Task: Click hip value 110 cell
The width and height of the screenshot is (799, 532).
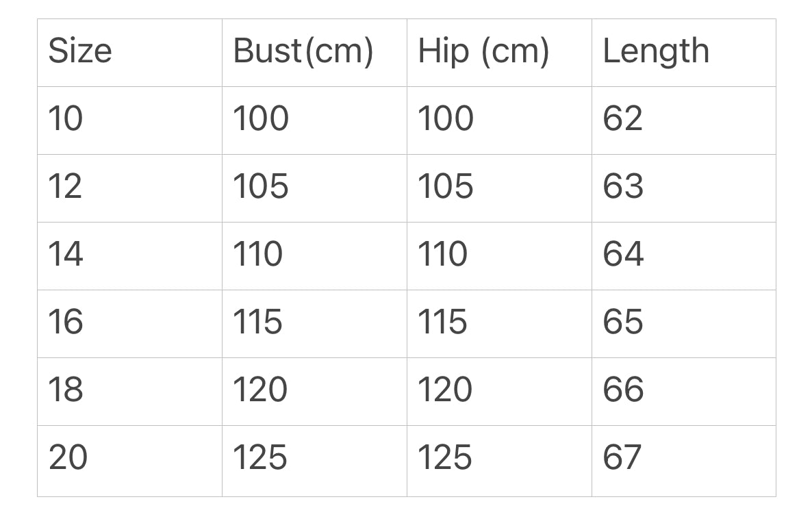Action: pyautogui.click(x=499, y=256)
